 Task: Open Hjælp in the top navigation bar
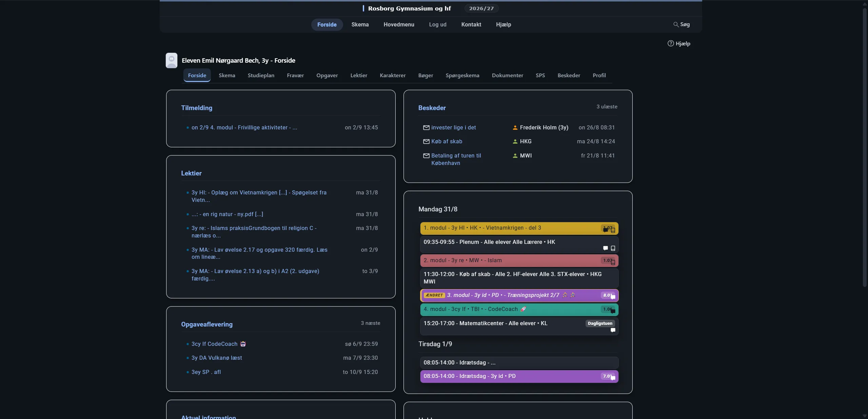pos(503,24)
